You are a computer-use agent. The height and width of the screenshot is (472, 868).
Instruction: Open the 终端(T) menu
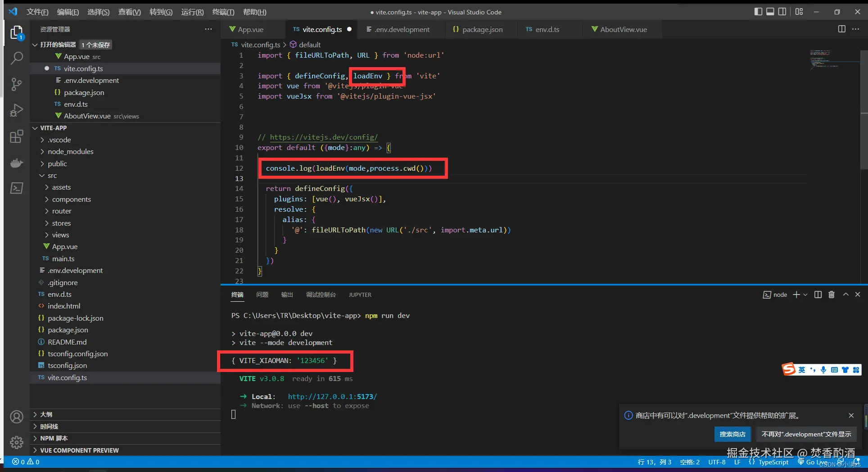[223, 12]
